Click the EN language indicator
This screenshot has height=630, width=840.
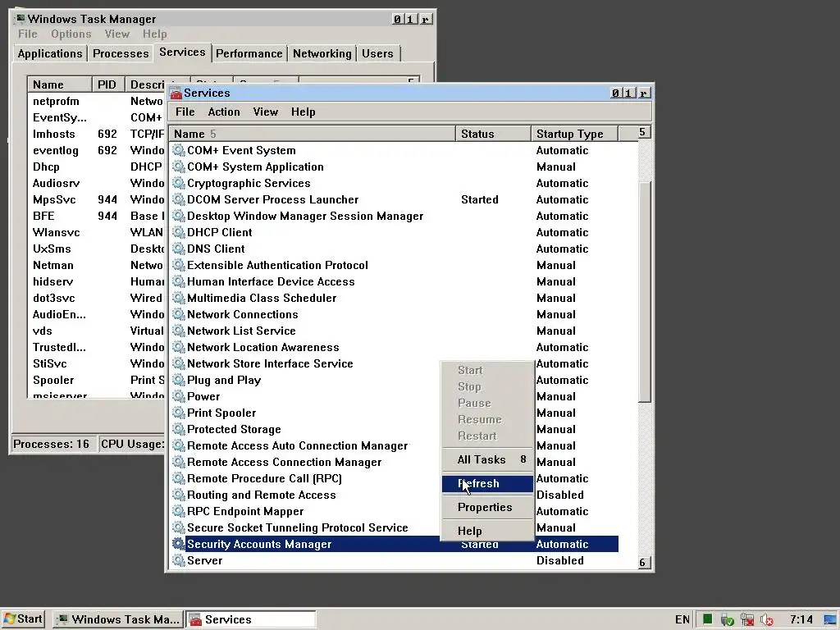(x=682, y=620)
